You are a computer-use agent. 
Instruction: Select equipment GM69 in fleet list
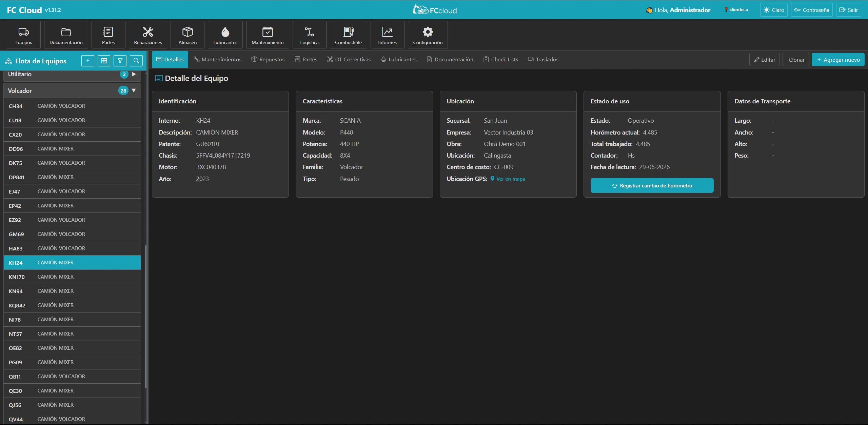72,234
